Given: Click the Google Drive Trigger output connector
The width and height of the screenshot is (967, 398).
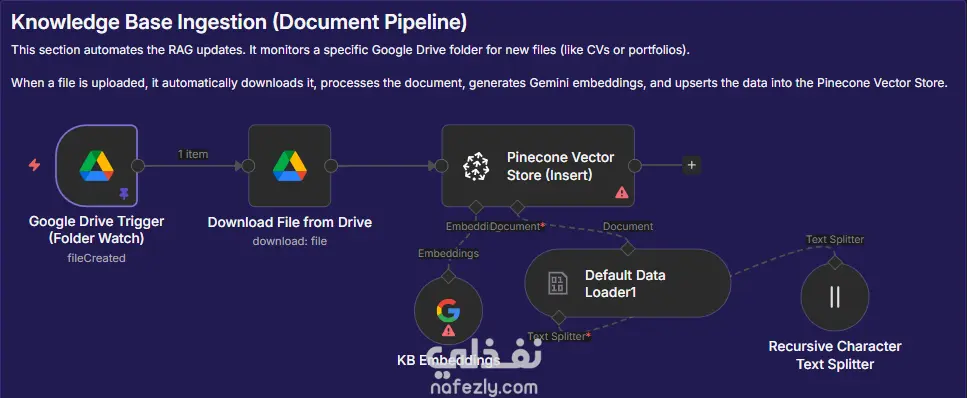Looking at the screenshot, I should tap(138, 165).
